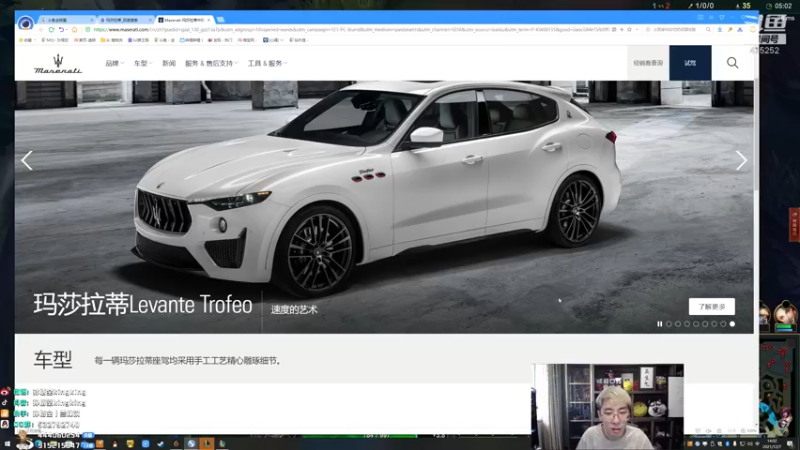Expand the 服务 & 售后支持 menu
The width and height of the screenshot is (800, 450).
pyautogui.click(x=211, y=63)
